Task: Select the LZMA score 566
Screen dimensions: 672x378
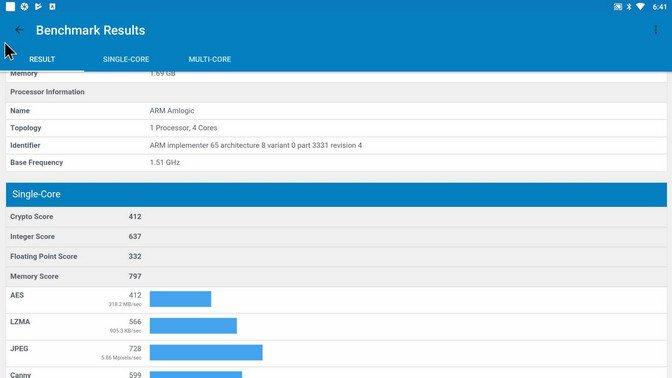Action: coord(135,322)
